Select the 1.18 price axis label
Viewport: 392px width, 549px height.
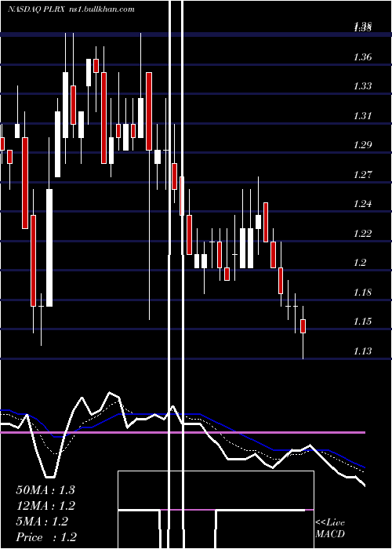click(362, 292)
